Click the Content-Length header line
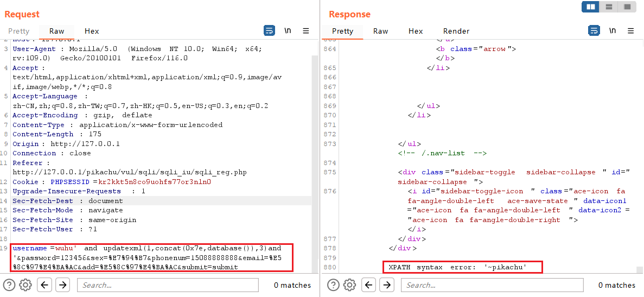Viewport: 644px width, 297px height. point(57,134)
